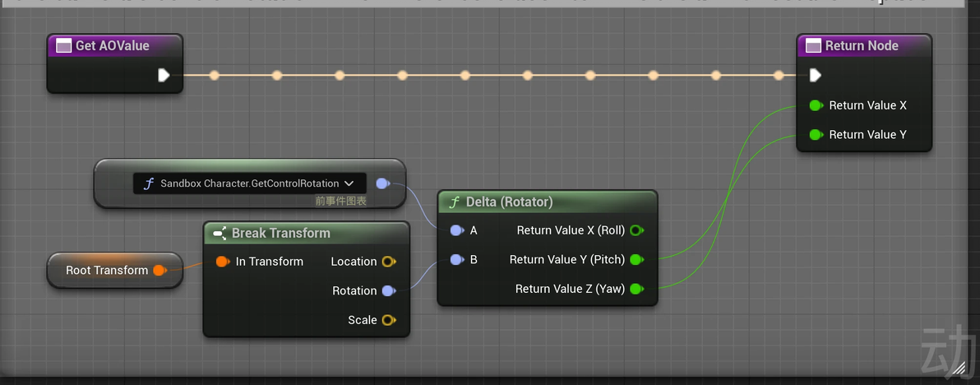Click the Return Value Z (Yaw) output pin

tap(636, 289)
